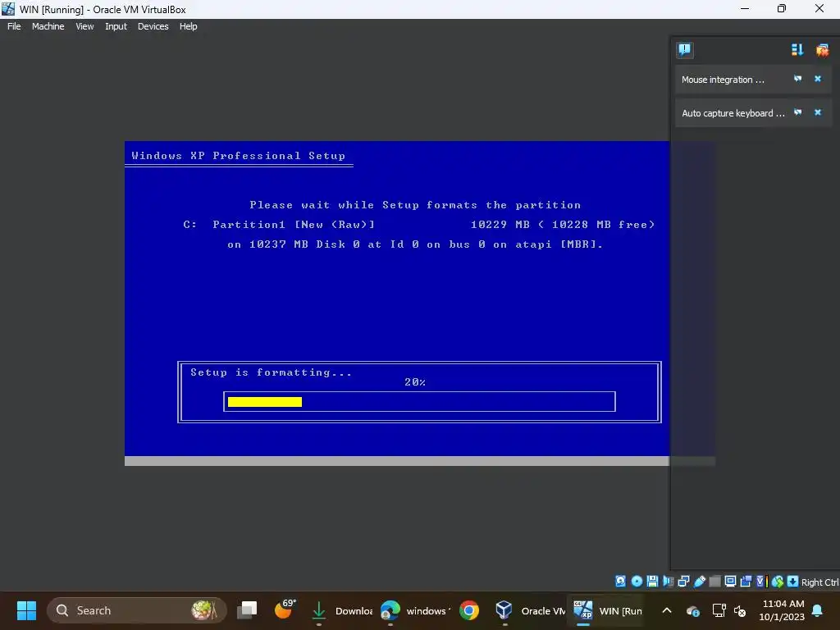Viewport: 840px width, 630px height.
Task: Click the keyboard capture arrow status icon
Action: coord(793,582)
